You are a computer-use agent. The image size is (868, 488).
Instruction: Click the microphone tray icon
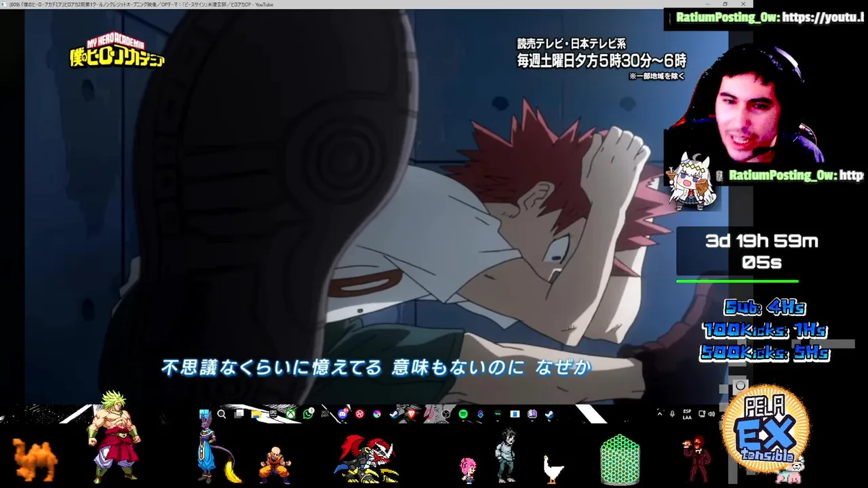click(x=672, y=414)
